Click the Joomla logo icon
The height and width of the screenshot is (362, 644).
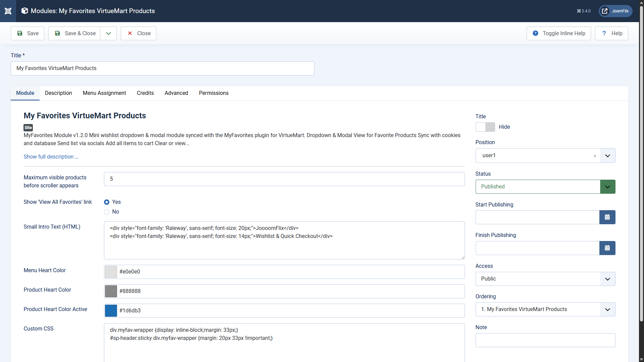(x=8, y=11)
